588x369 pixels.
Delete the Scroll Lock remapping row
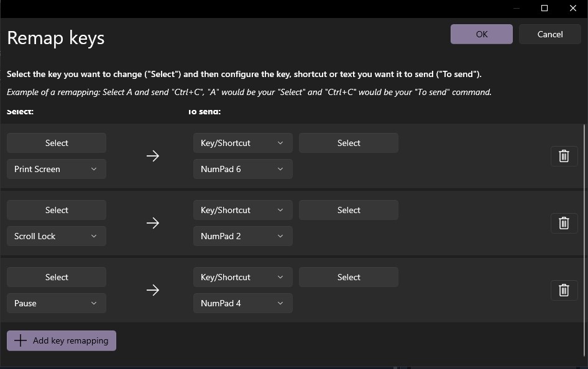tap(564, 223)
